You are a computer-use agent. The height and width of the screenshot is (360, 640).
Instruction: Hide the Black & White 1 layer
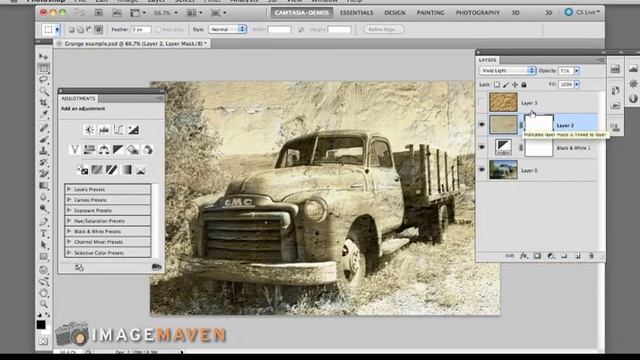[482, 147]
